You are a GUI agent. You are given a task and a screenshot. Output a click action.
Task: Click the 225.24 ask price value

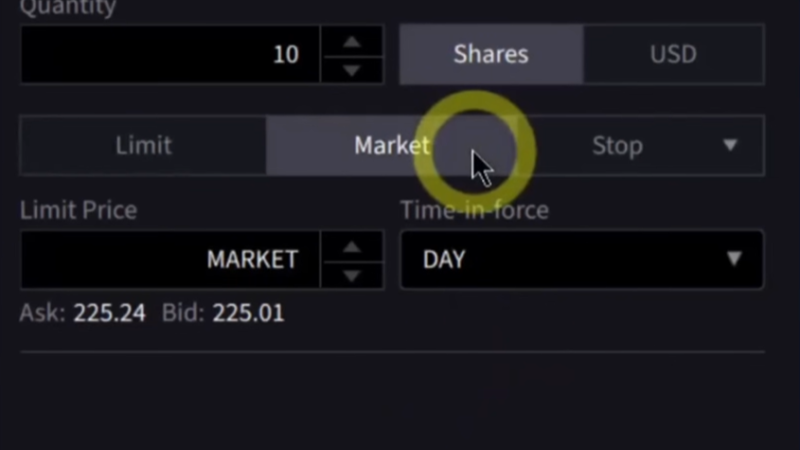(109, 314)
